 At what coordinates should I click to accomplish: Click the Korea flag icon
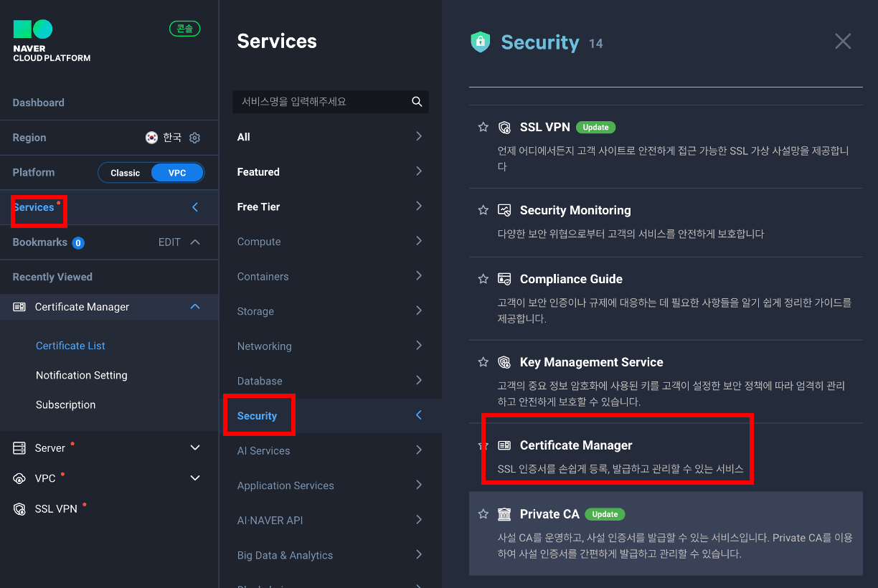tap(151, 138)
